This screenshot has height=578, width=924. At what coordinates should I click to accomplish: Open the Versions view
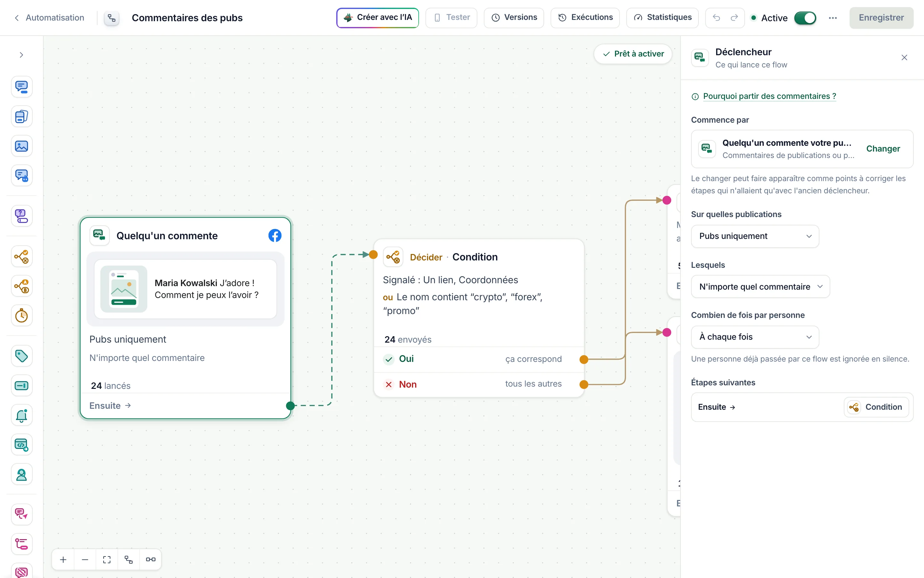point(514,18)
